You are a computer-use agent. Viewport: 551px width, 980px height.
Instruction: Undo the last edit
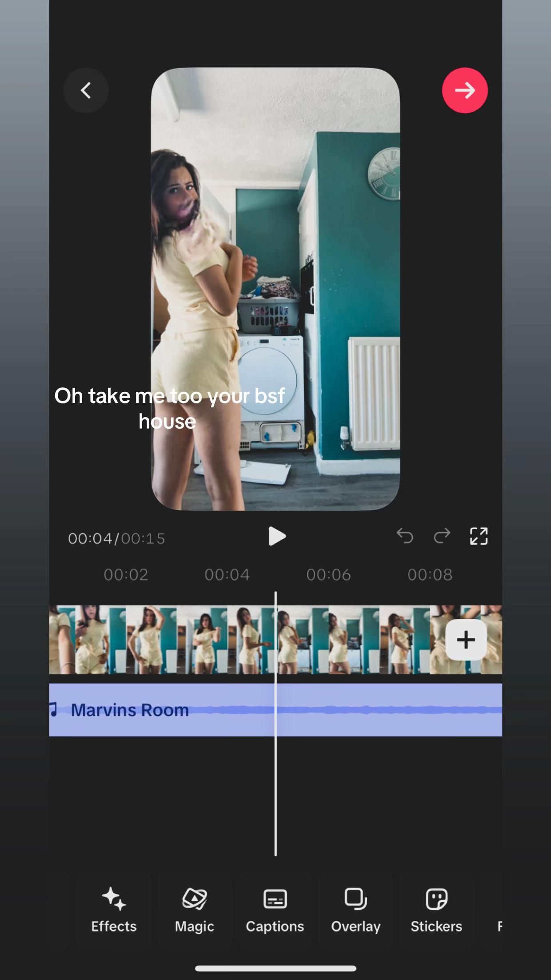(x=405, y=536)
